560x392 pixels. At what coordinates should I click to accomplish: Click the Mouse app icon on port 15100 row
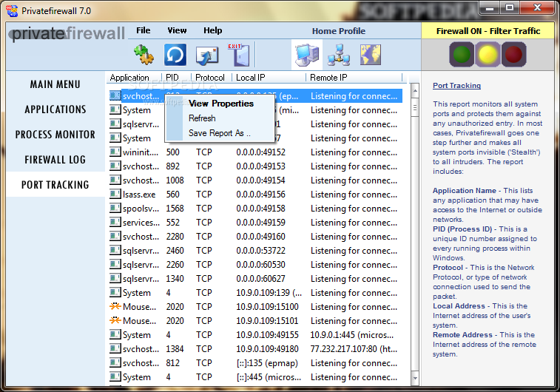point(115,306)
